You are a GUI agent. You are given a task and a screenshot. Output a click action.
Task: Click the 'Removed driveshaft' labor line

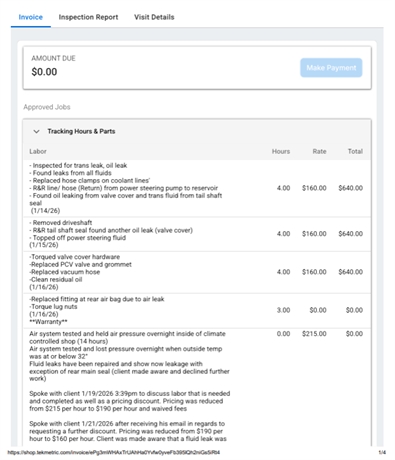61,223
